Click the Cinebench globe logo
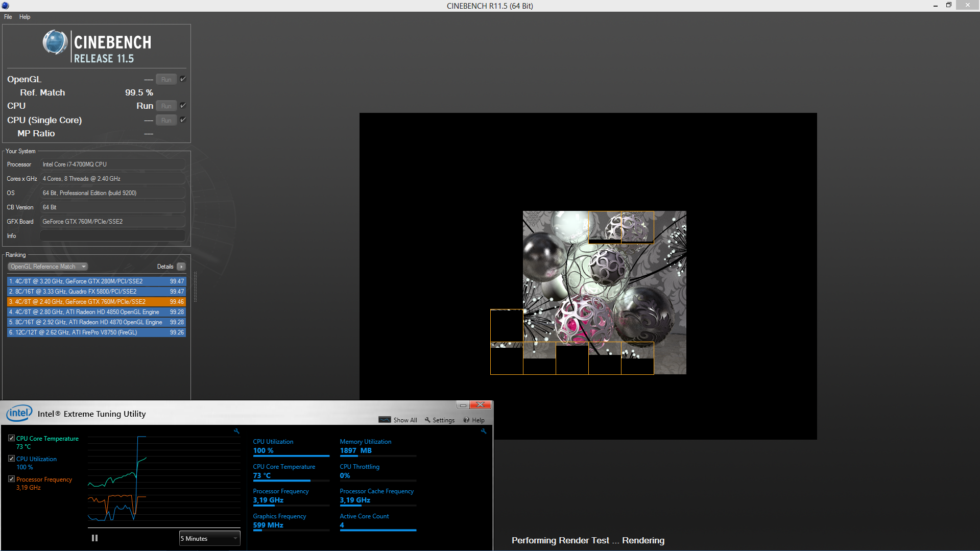Viewport: 980px width, 551px height. 55,42
